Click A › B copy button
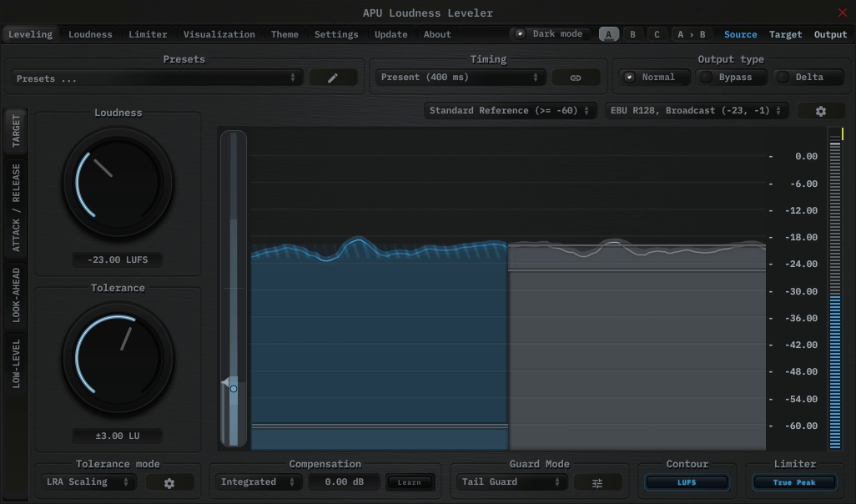This screenshot has height=504, width=856. pos(691,34)
